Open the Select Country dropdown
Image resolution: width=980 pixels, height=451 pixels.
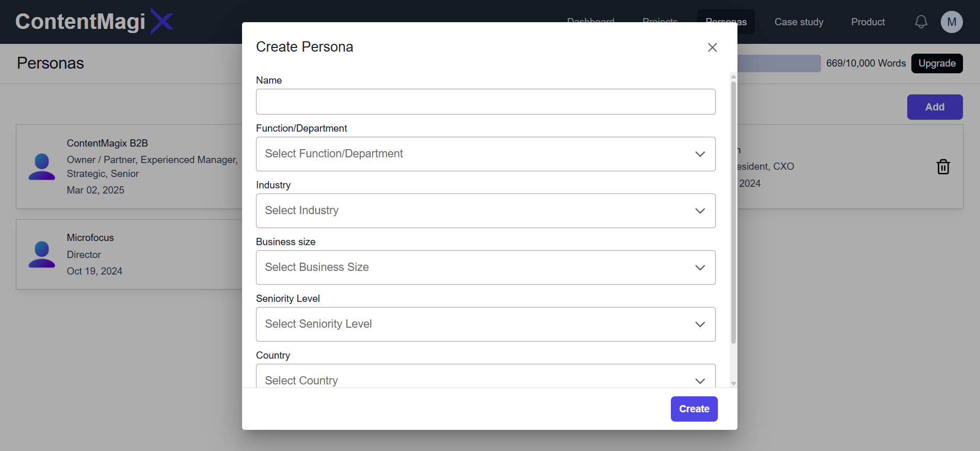[485, 379]
